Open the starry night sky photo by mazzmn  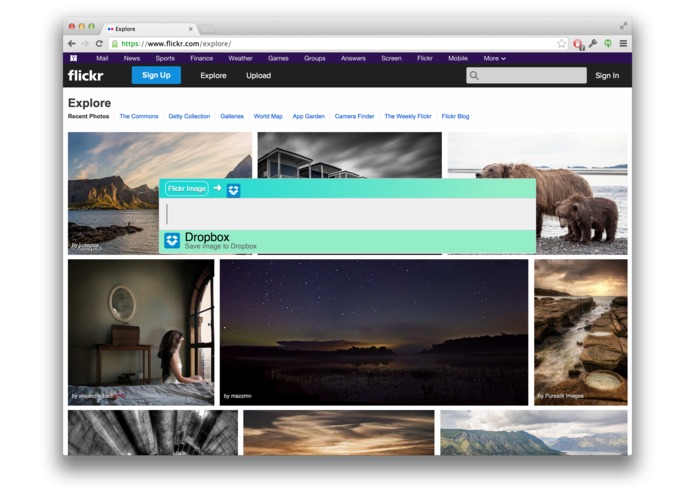[374, 332]
